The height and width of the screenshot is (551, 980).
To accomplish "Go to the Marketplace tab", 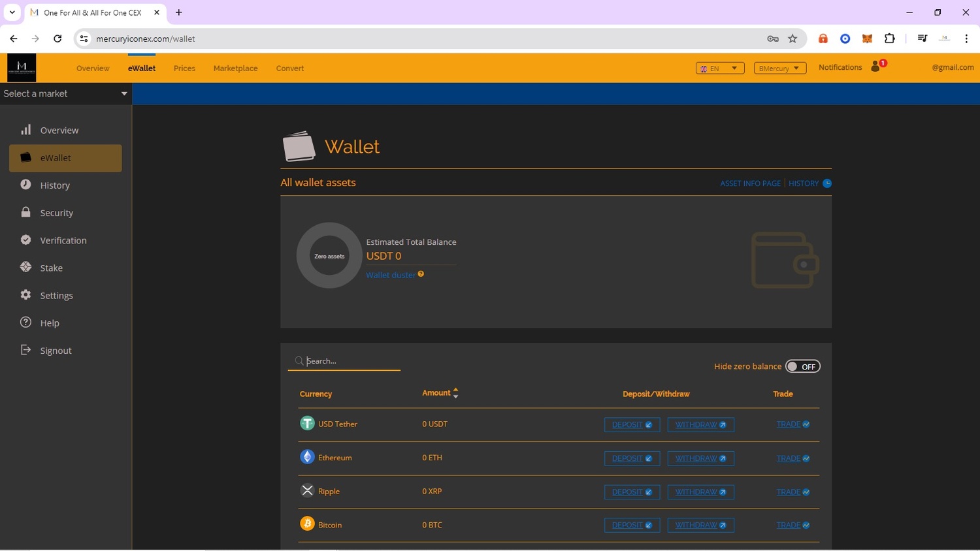I will (235, 68).
